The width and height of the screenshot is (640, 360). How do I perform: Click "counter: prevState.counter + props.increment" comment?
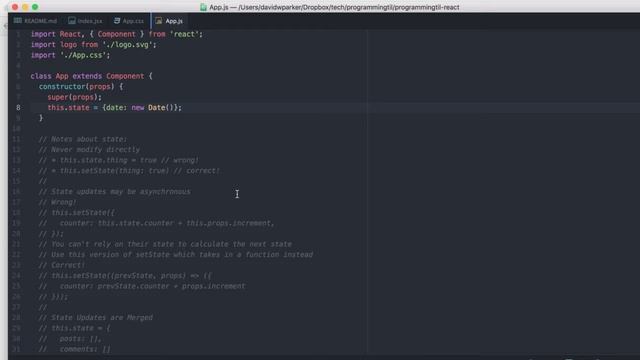coord(153,286)
